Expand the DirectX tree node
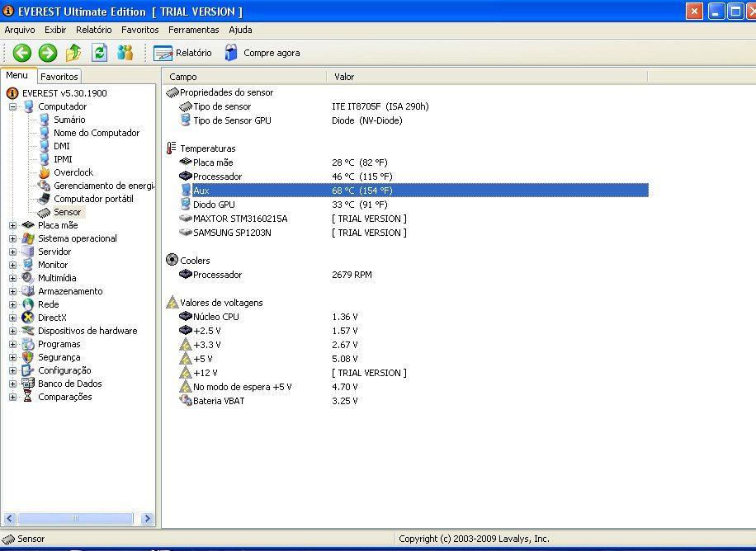Image resolution: width=756 pixels, height=551 pixels. tap(13, 318)
